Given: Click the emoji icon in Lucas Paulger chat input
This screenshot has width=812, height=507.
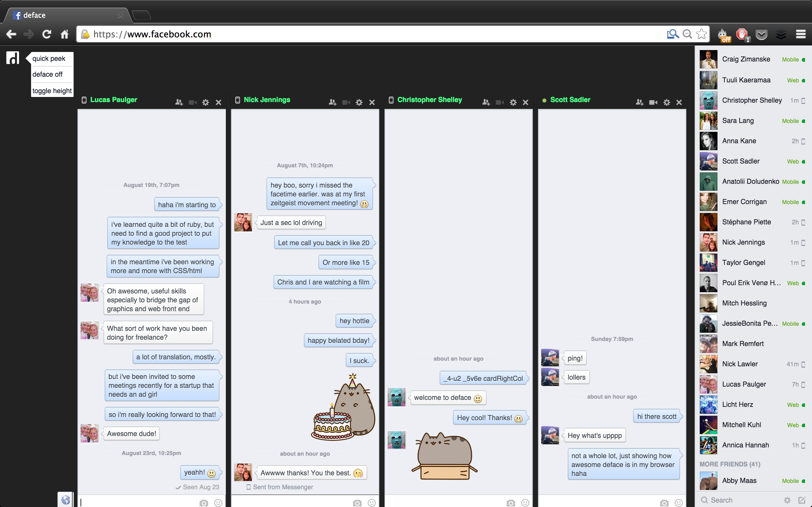Looking at the screenshot, I should click(219, 500).
